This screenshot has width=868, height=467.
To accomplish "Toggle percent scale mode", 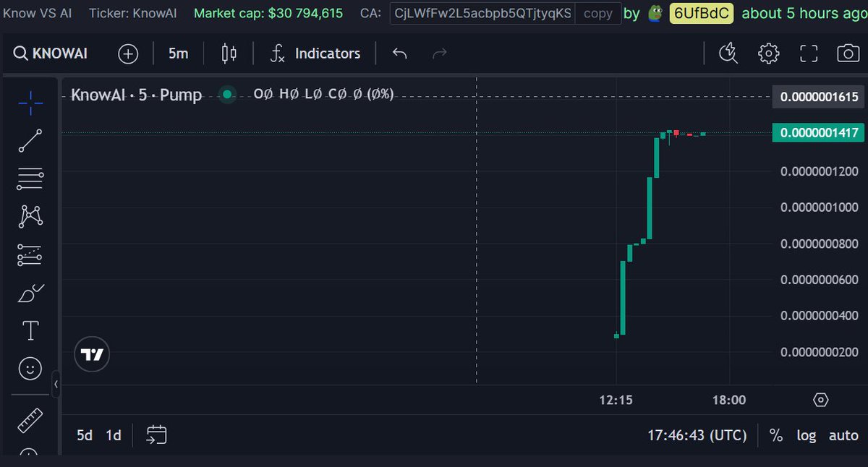I will [x=776, y=436].
